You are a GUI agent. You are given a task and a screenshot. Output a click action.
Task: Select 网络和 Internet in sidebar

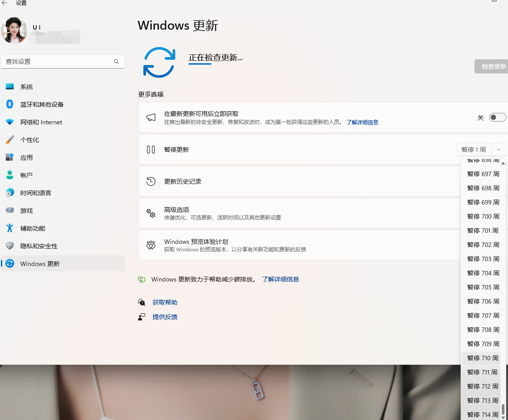click(x=63, y=122)
